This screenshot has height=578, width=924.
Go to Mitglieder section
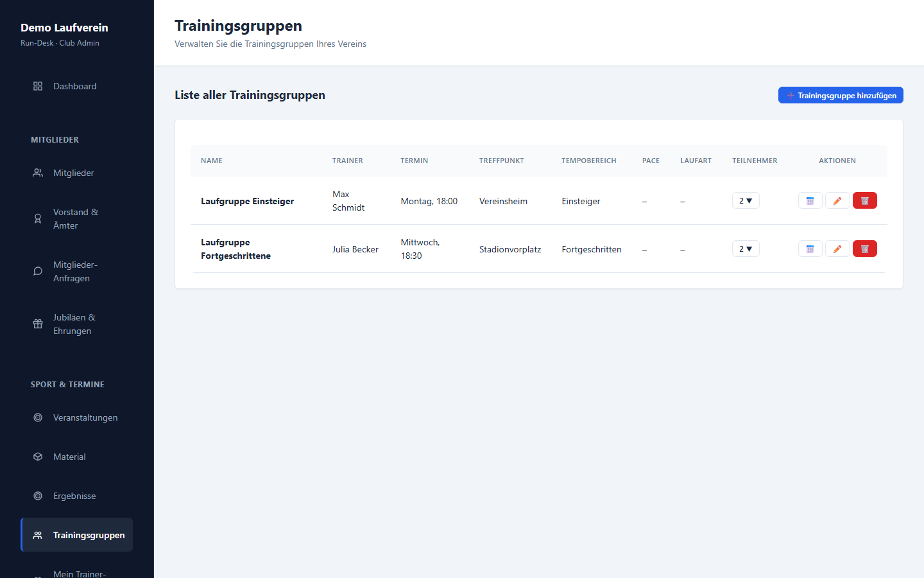[x=77, y=173]
